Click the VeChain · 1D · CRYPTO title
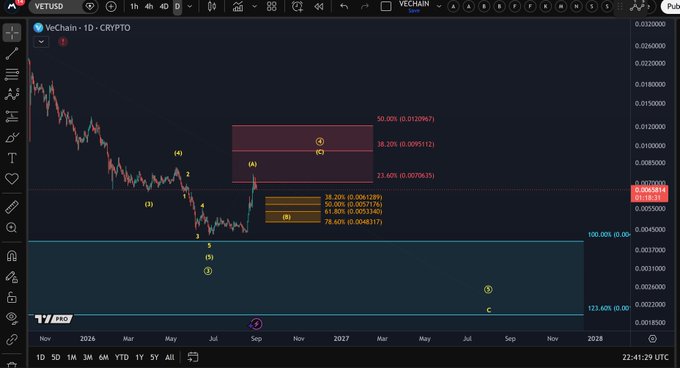The height and width of the screenshot is (368, 680). click(x=88, y=28)
